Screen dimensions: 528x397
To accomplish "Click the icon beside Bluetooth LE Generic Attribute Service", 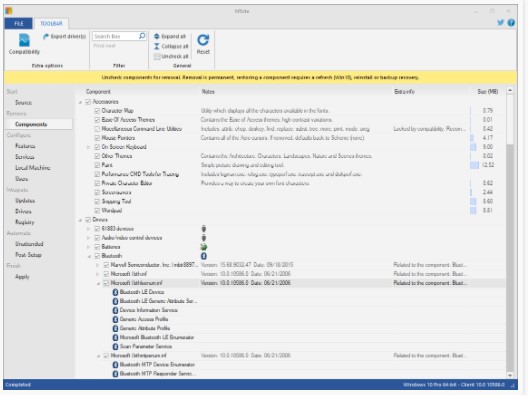I will (x=115, y=301).
